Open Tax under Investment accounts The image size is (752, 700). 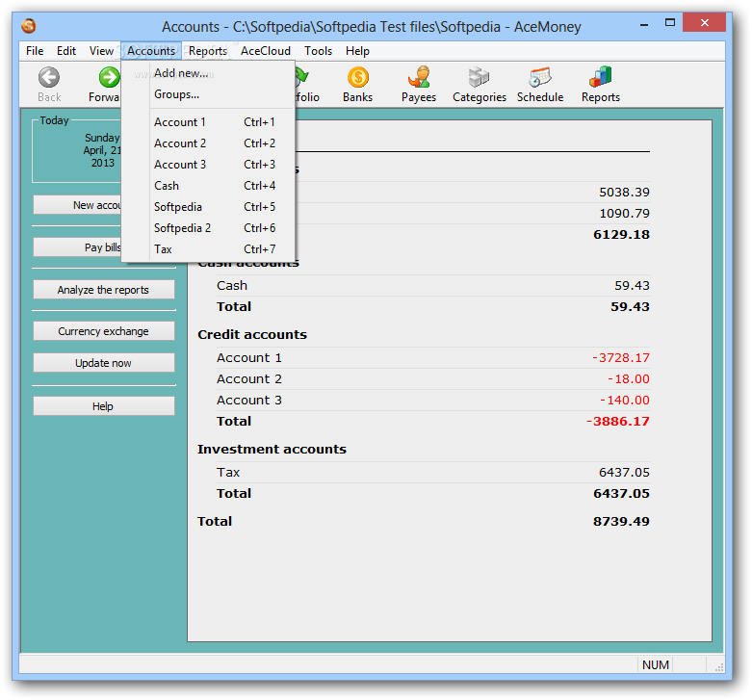pyautogui.click(x=433, y=472)
